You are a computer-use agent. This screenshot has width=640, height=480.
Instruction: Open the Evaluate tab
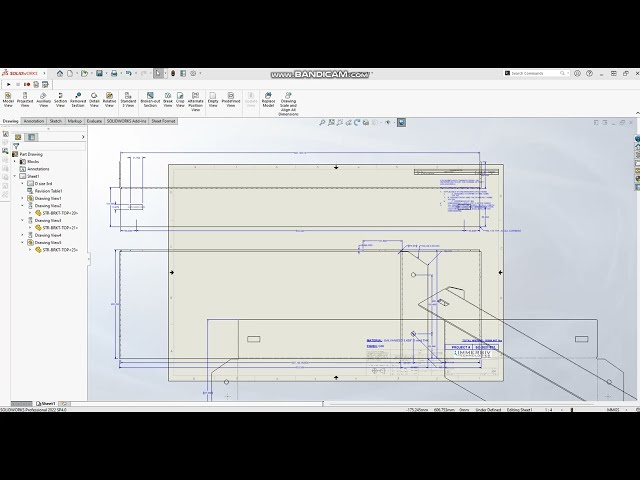94,121
